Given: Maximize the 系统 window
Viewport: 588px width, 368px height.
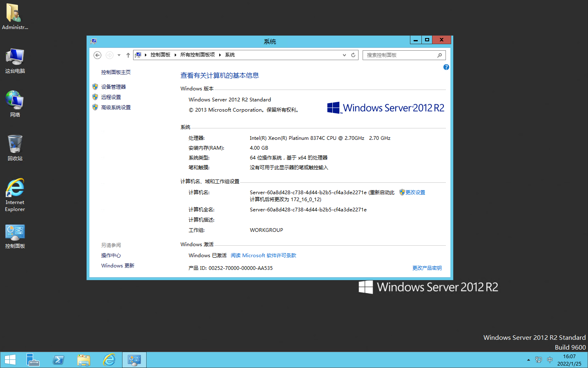Looking at the screenshot, I should 427,40.
